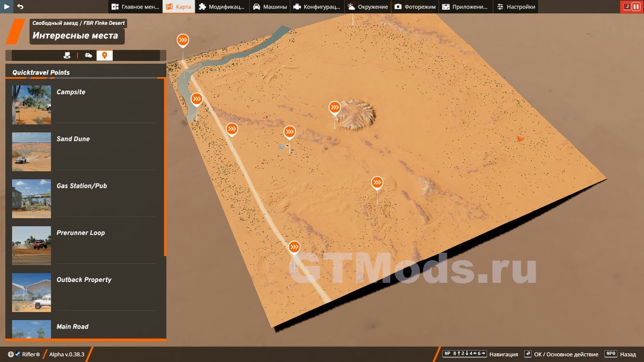
Task: Open Фоторежим camera mode
Action: (x=414, y=7)
